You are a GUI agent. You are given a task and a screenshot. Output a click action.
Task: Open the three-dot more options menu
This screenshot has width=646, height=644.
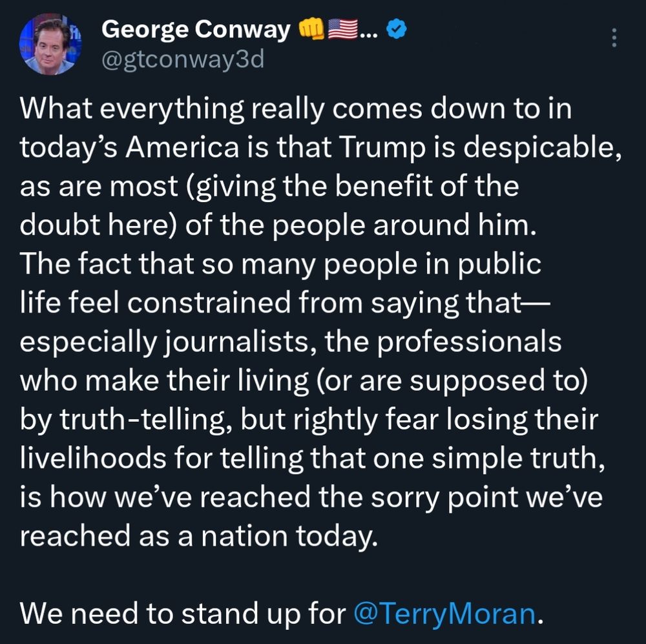click(614, 38)
